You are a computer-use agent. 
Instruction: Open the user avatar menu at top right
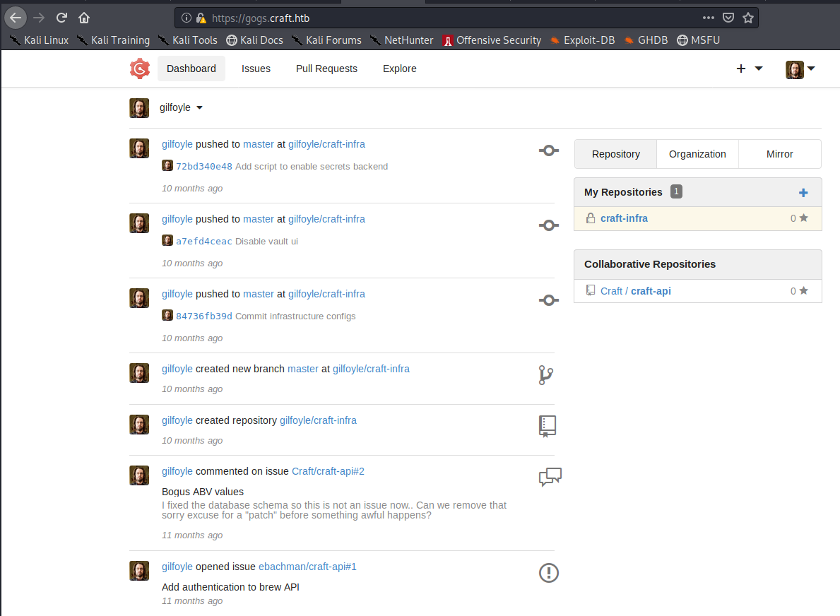[800, 69]
